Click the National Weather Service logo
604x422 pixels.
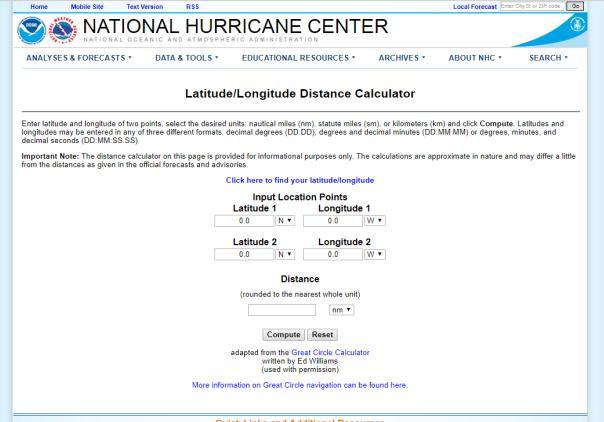coord(64,30)
